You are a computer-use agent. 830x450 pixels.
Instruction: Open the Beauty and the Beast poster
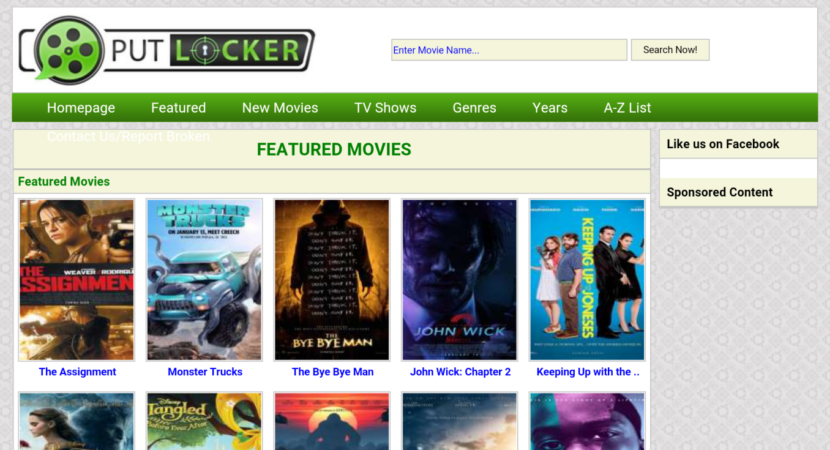77,421
